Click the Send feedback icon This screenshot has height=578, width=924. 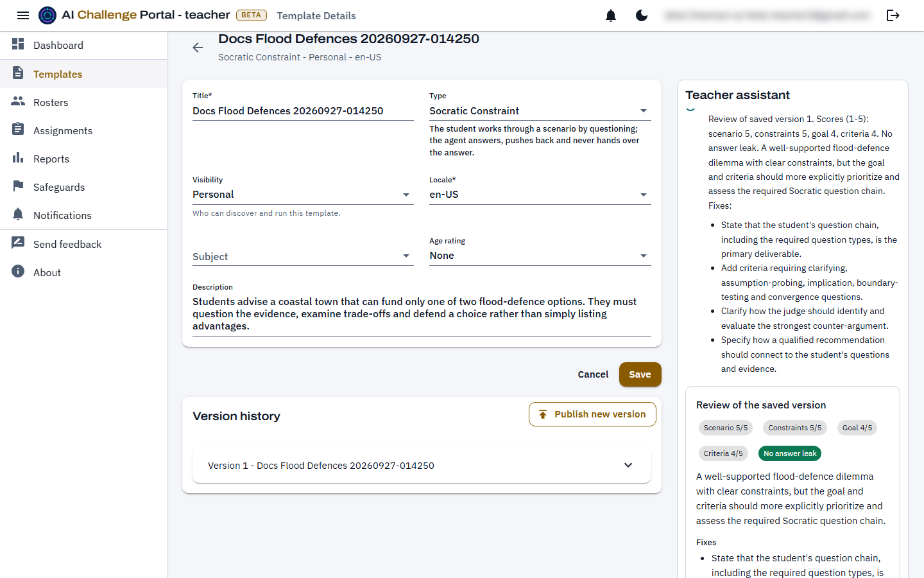(18, 243)
